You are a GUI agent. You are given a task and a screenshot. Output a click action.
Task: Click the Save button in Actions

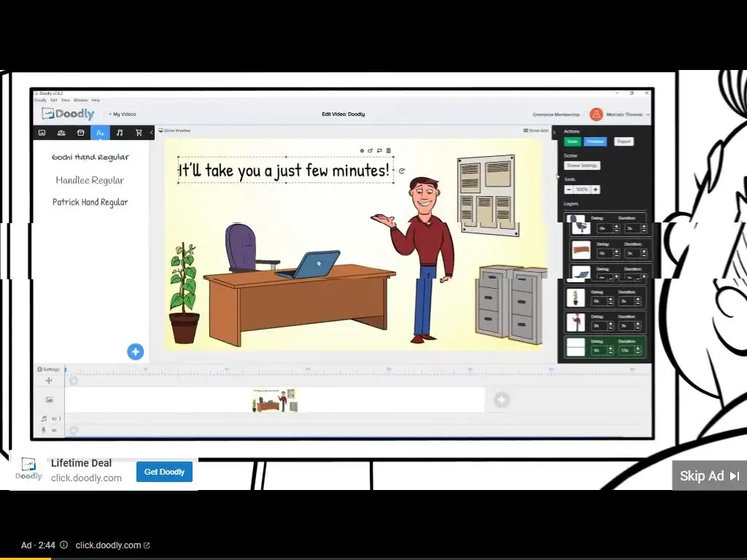click(573, 141)
